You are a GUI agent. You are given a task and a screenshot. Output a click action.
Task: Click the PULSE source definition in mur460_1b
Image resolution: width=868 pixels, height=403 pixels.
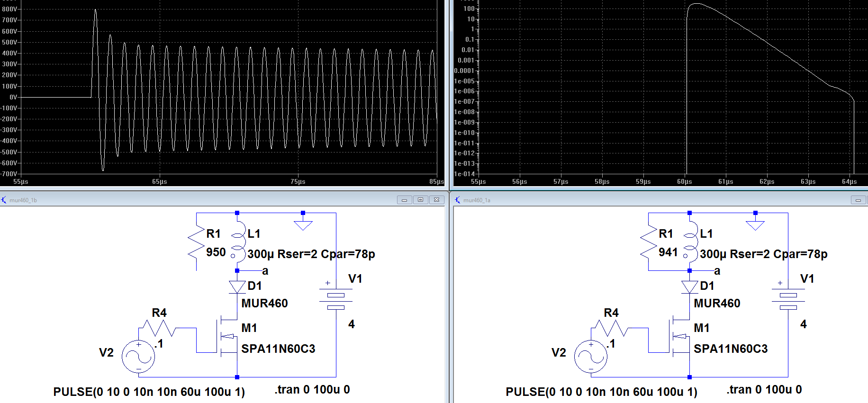click(x=149, y=392)
